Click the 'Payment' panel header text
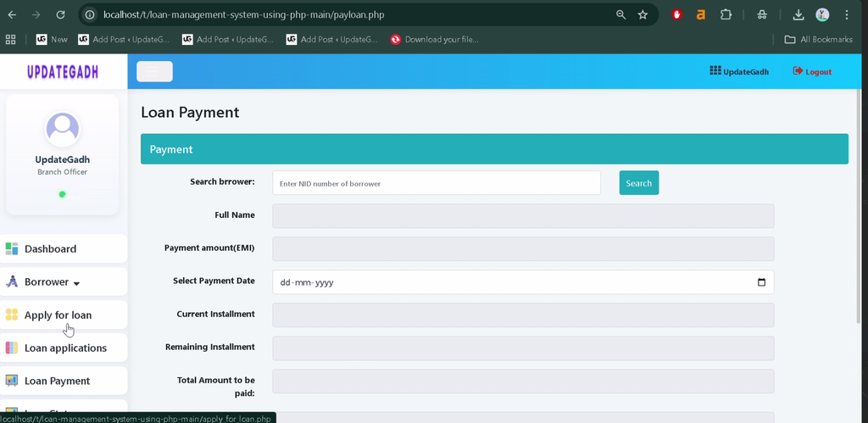This screenshot has width=868, height=423. 171,149
